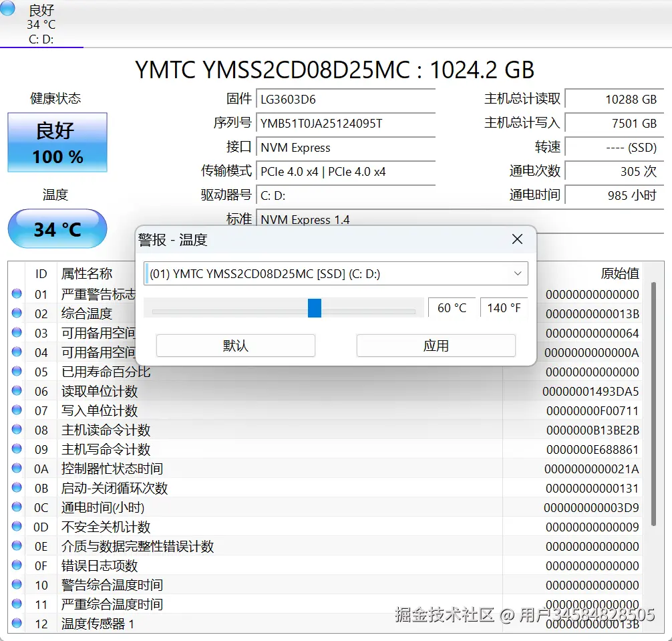Viewport: 672px width, 641px height.
Task: Click the blue status icon for attribute 08
Action: [17, 429]
